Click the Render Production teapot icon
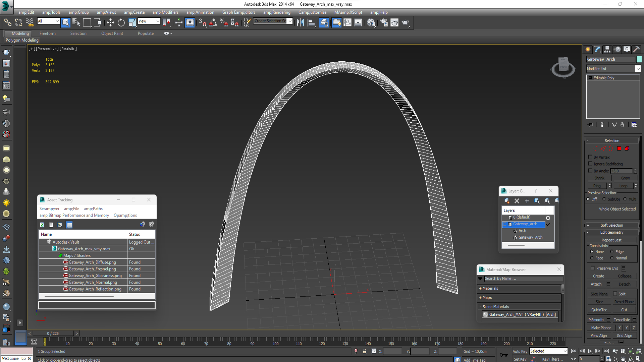644x362 pixels. coord(406,22)
